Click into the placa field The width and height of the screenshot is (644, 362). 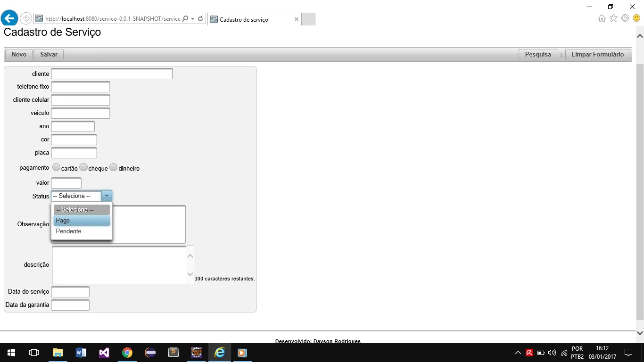(74, 153)
